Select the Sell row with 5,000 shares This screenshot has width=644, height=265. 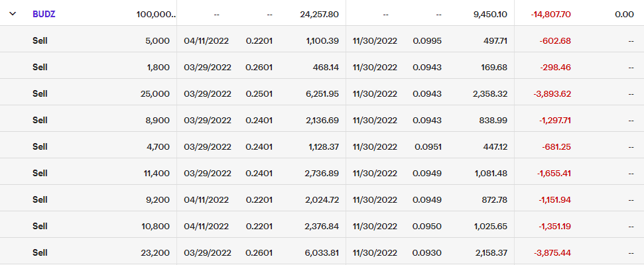click(40, 40)
